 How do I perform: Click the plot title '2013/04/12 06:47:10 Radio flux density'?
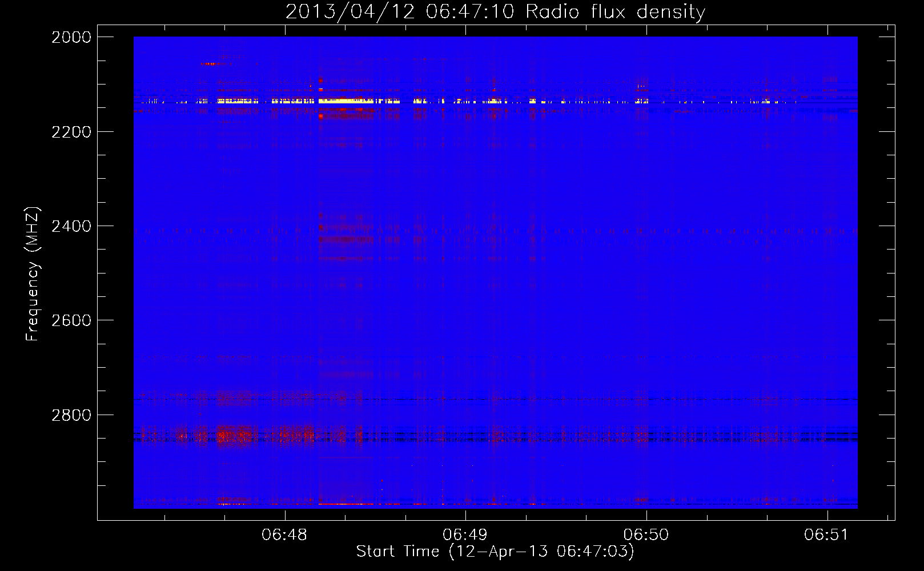pos(495,11)
